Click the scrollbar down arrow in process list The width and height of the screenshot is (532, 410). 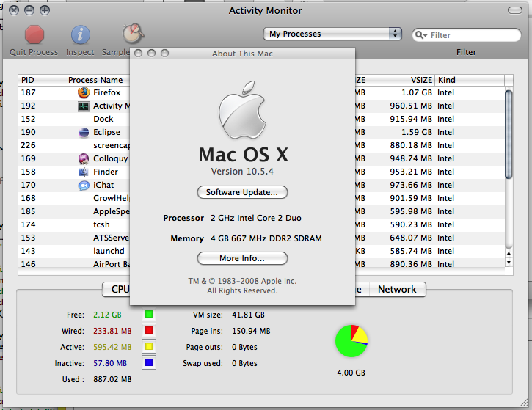[x=509, y=263]
